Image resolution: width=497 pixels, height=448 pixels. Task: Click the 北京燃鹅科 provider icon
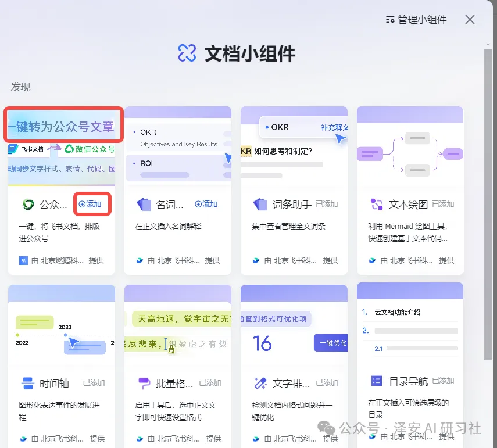(x=23, y=260)
